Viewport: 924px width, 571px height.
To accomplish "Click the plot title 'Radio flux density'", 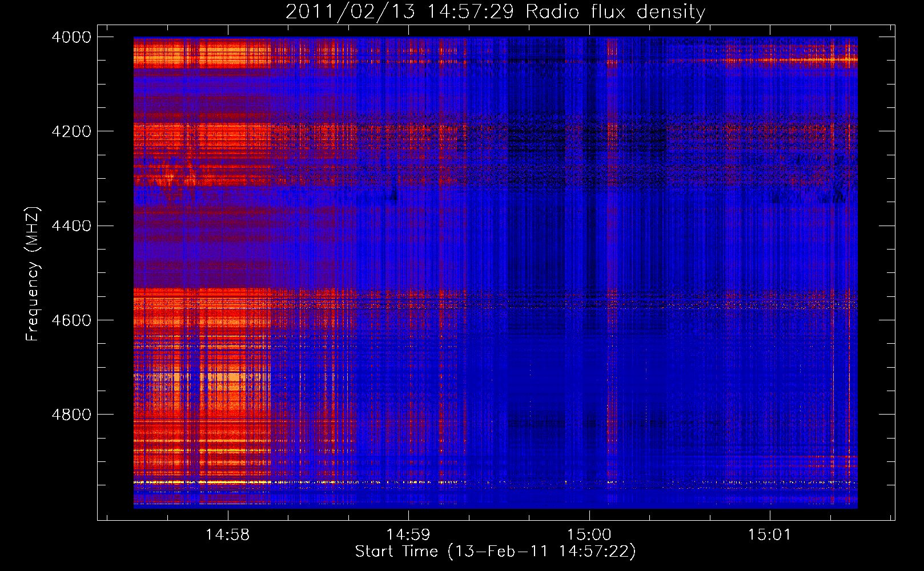I will pyautogui.click(x=616, y=12).
